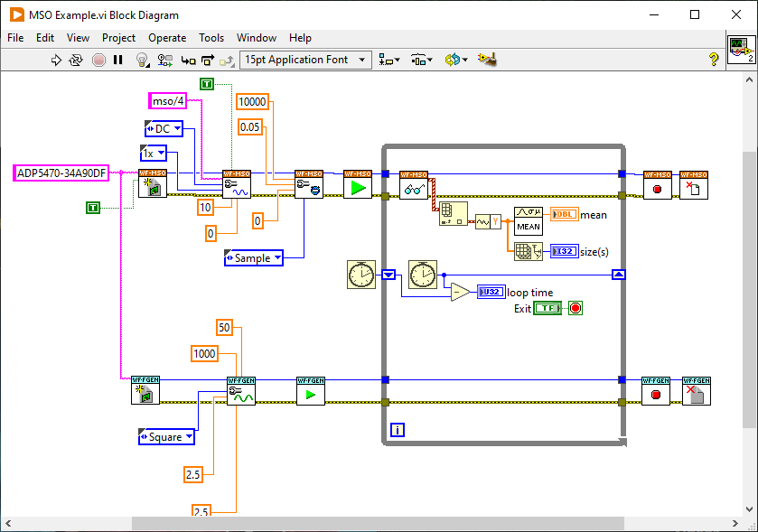Click the Step Over button
The image size is (758, 532).
click(x=208, y=60)
